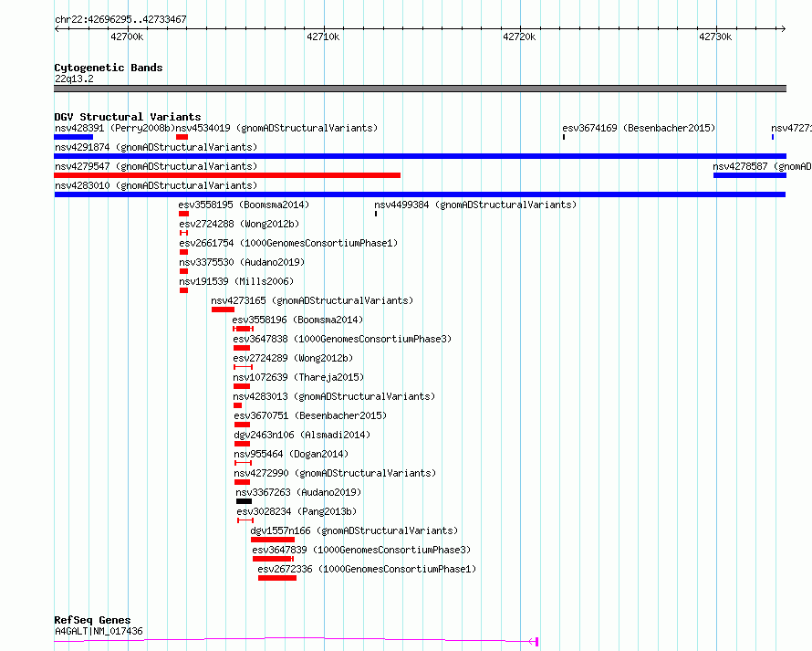
Task: Click the nsv4499384 gnomAD variant label
Action: coord(475,205)
